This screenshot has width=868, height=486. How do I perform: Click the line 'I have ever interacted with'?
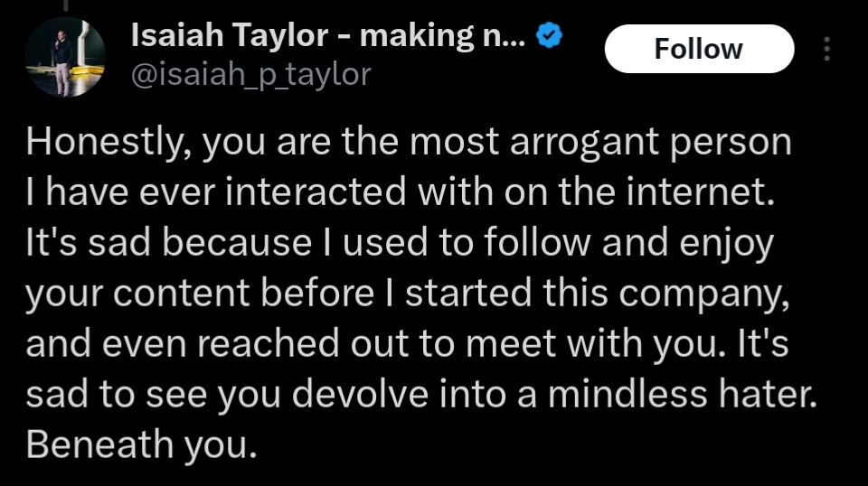pyautogui.click(x=401, y=193)
